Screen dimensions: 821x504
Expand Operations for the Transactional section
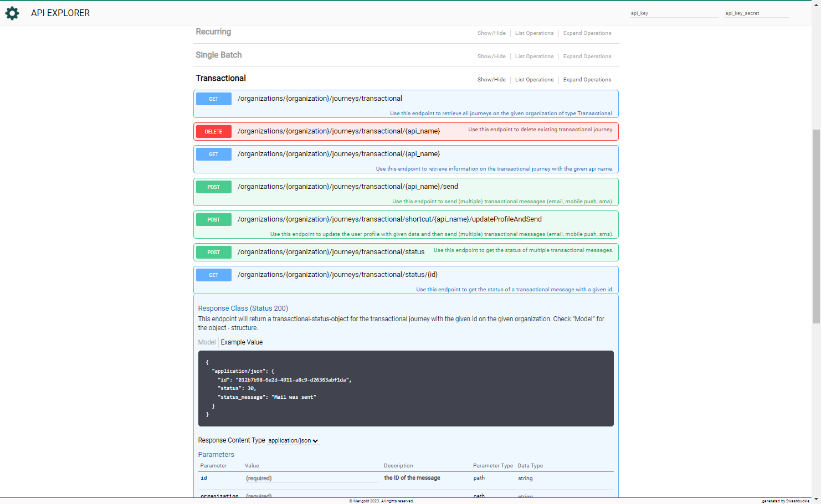click(587, 80)
